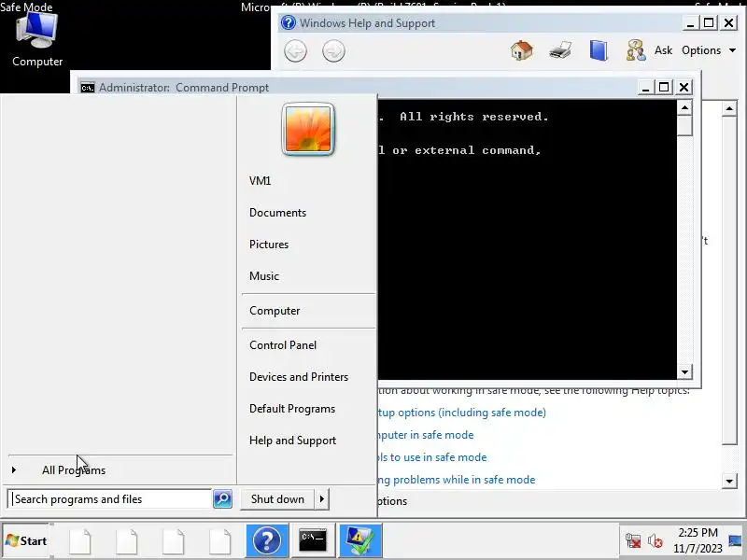
Task: Go back in Help and Support
Action: (295, 51)
